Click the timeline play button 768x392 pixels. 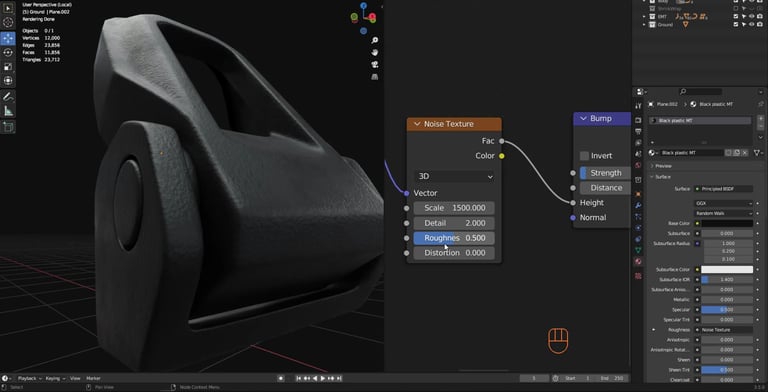tap(323, 378)
